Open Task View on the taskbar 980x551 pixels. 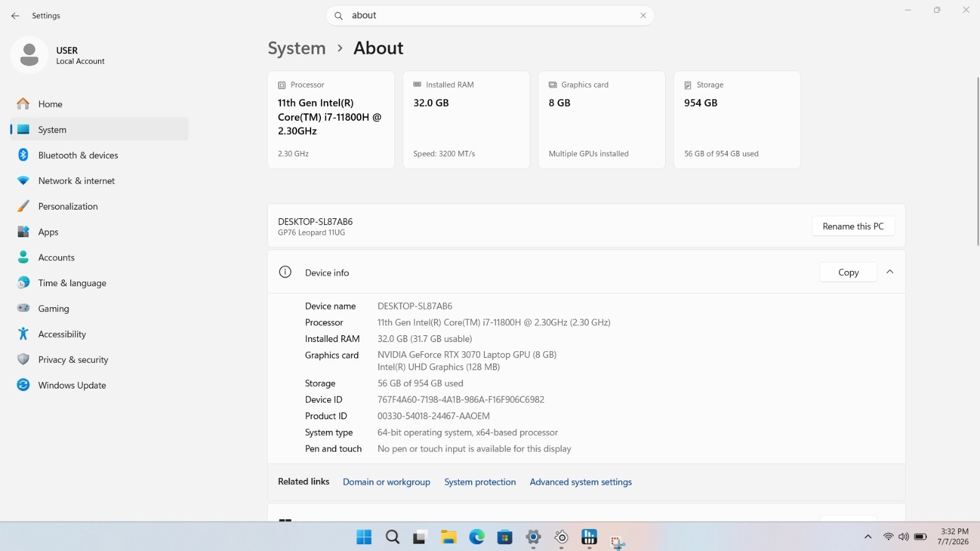(420, 538)
